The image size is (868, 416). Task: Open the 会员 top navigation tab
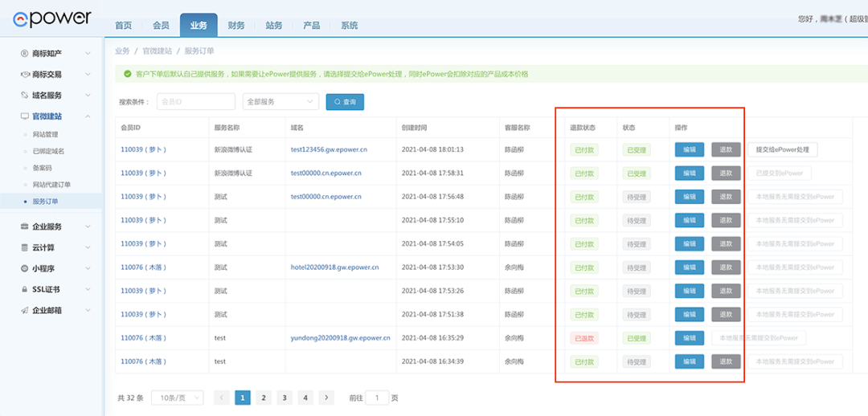pyautogui.click(x=161, y=26)
